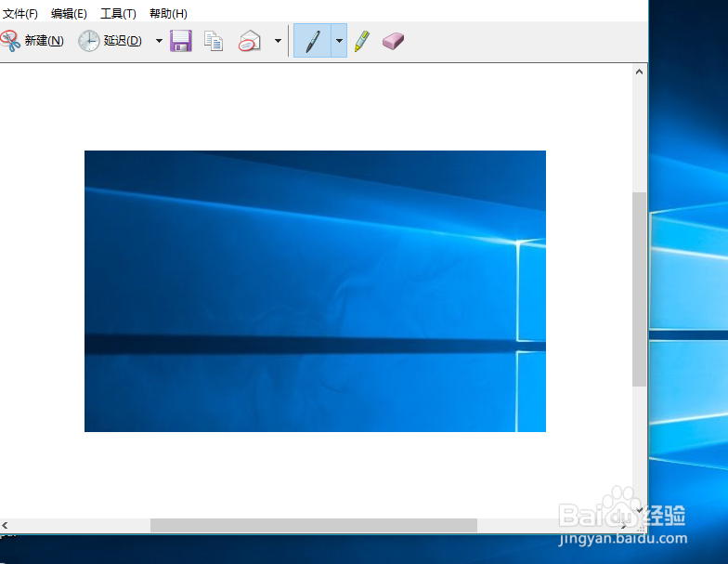728x564 pixels.
Task: Send the snip via email icon
Action: pos(250,41)
